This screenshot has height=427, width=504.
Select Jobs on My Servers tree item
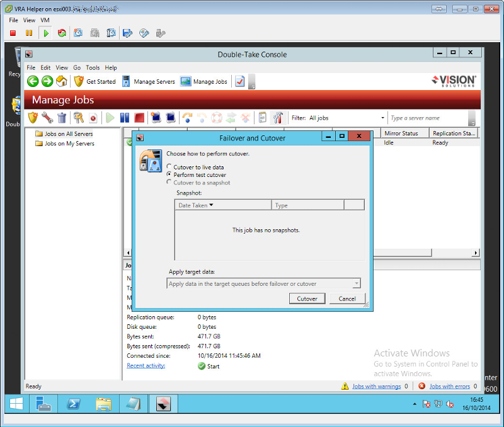coord(65,144)
